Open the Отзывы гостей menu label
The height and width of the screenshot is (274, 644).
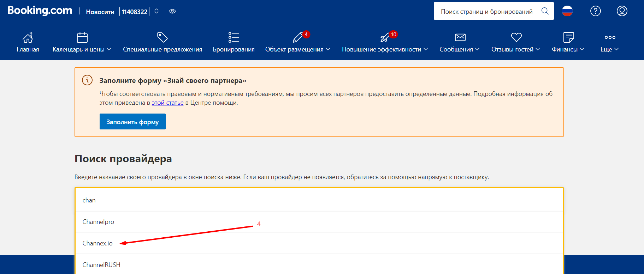[x=512, y=49]
